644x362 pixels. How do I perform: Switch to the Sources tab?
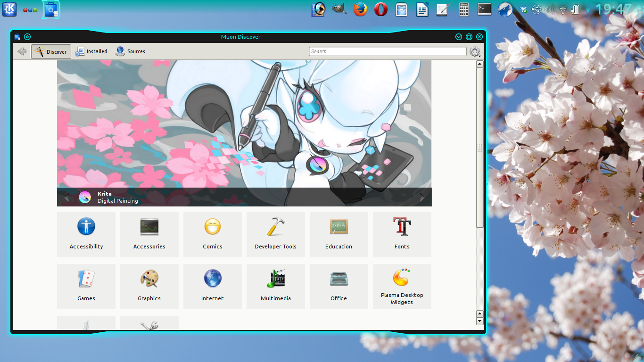point(131,51)
